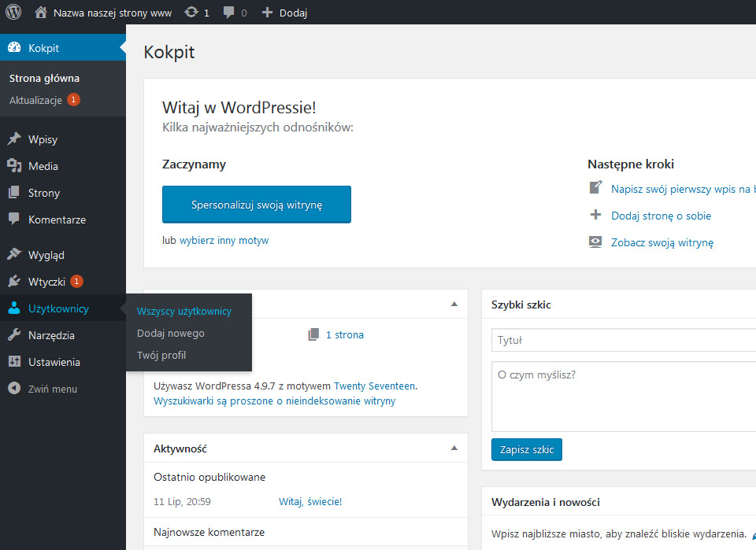This screenshot has height=550, width=756.
Task: Open the 1 strona link
Action: pyautogui.click(x=345, y=334)
